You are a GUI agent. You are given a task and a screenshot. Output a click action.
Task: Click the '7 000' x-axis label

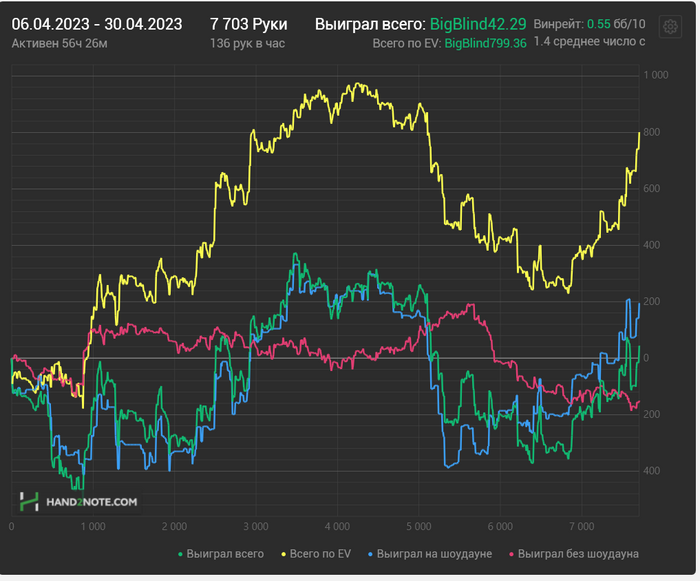click(582, 527)
